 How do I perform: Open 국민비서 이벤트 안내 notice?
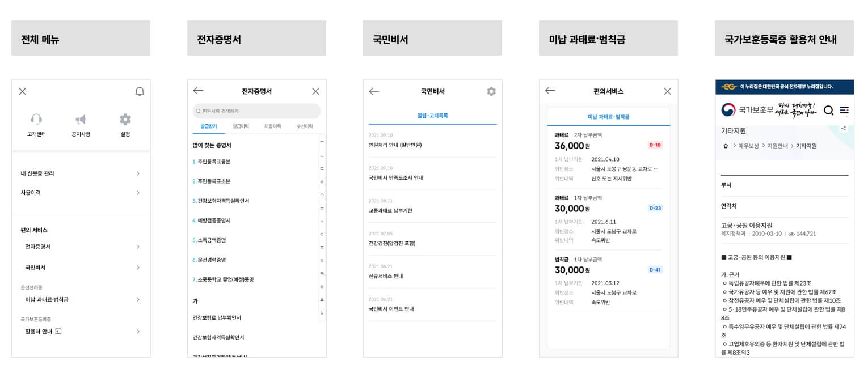point(391,309)
